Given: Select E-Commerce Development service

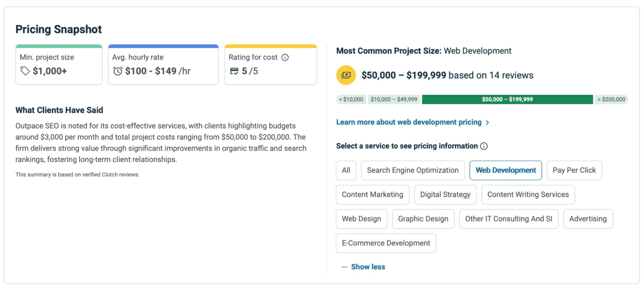Looking at the screenshot, I should tap(386, 243).
